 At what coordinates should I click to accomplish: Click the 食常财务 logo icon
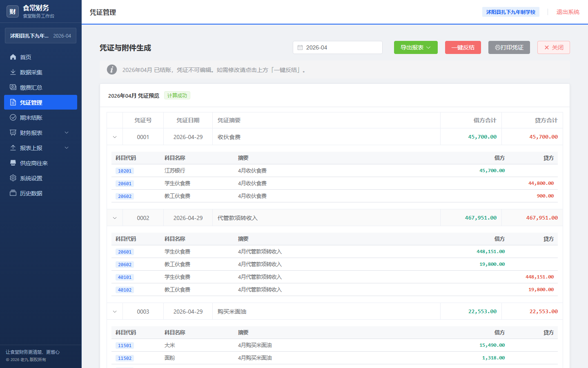(13, 11)
